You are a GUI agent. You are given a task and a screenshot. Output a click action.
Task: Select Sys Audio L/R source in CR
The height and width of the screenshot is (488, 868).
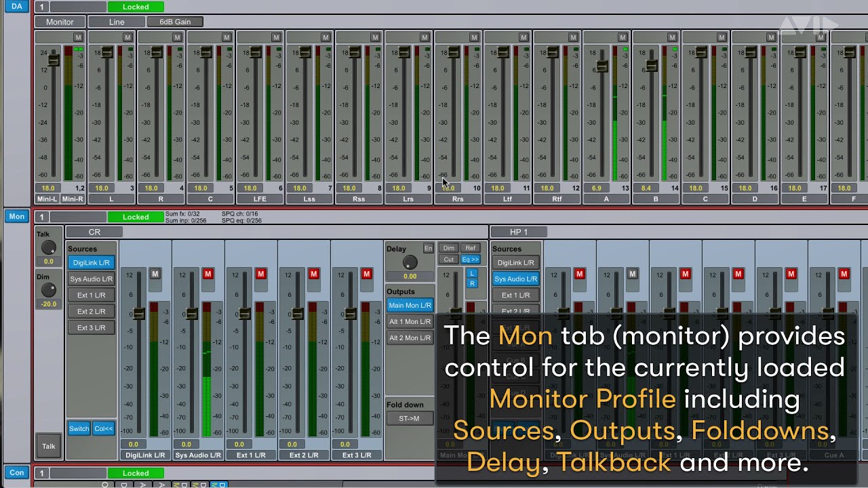pos(91,279)
